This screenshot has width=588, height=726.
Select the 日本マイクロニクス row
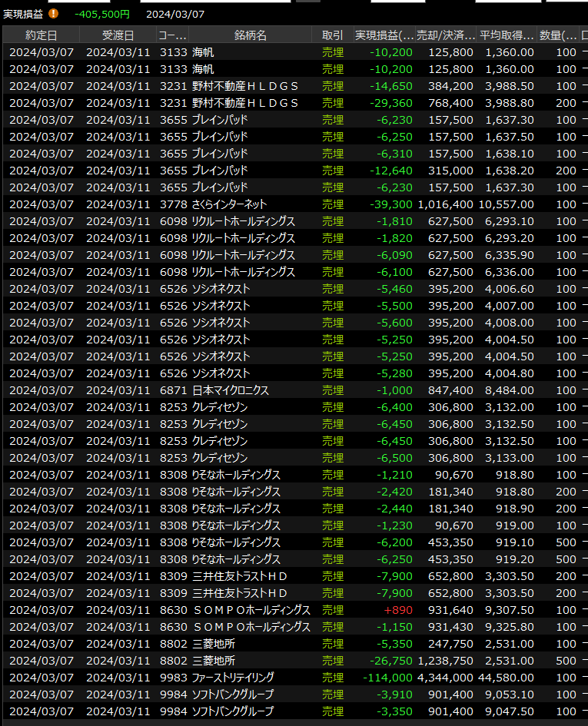pyautogui.click(x=231, y=390)
